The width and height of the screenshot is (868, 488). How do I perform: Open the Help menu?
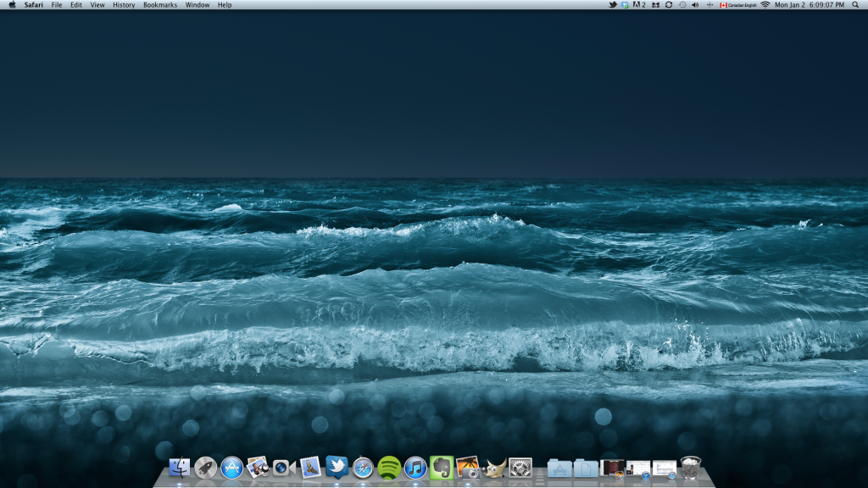(x=224, y=5)
